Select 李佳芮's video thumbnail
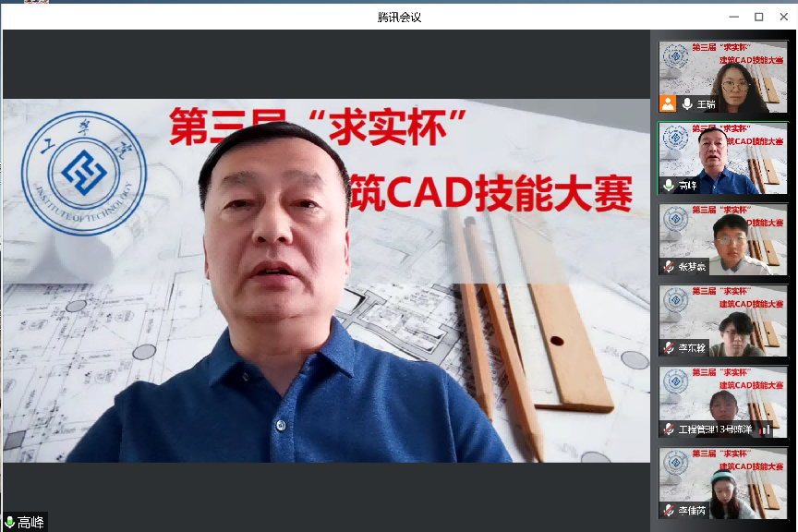The height and width of the screenshot is (532, 798). point(722,478)
